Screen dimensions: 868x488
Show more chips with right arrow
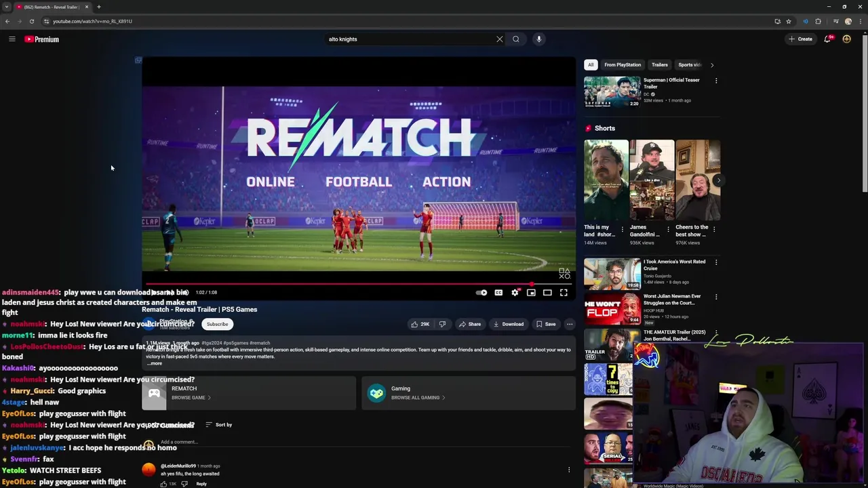pyautogui.click(x=712, y=65)
